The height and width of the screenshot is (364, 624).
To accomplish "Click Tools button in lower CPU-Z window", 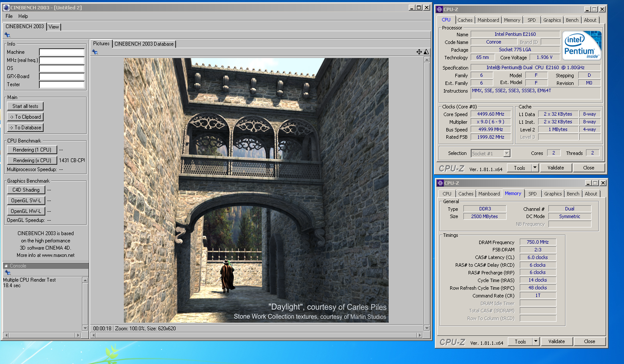I will (x=520, y=341).
